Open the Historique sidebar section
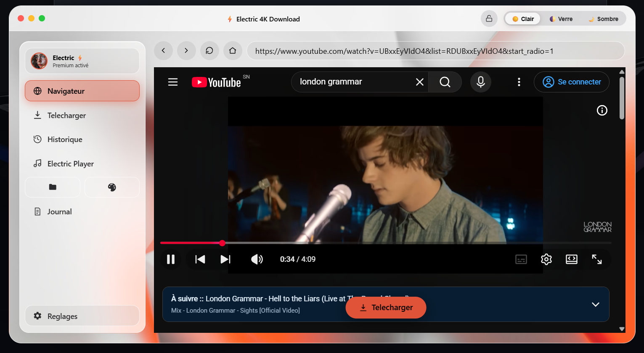 [82, 140]
